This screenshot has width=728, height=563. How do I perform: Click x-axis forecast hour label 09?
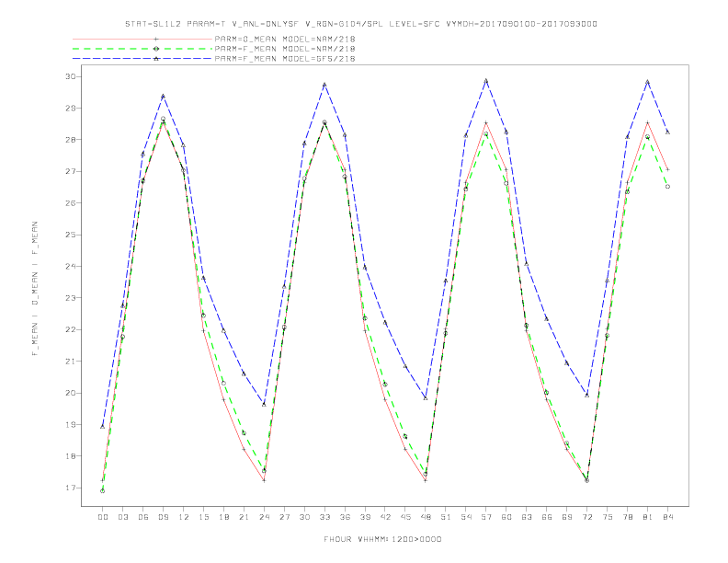[163, 517]
